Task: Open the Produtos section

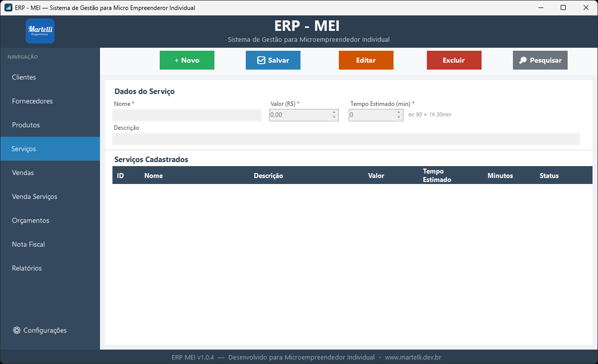Action: [50, 125]
